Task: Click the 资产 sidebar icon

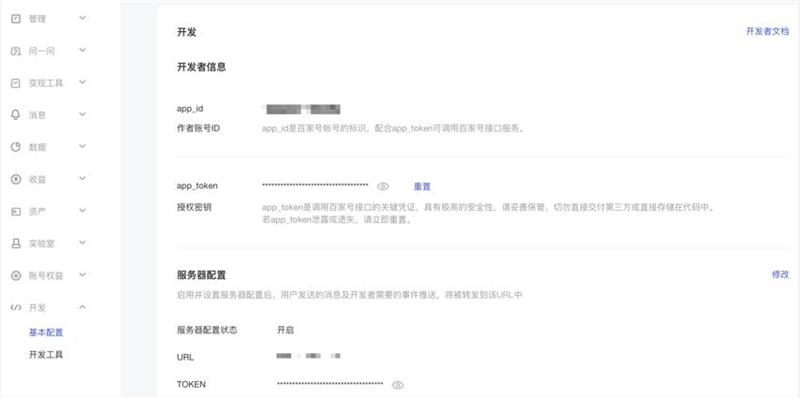Action: 16,211
